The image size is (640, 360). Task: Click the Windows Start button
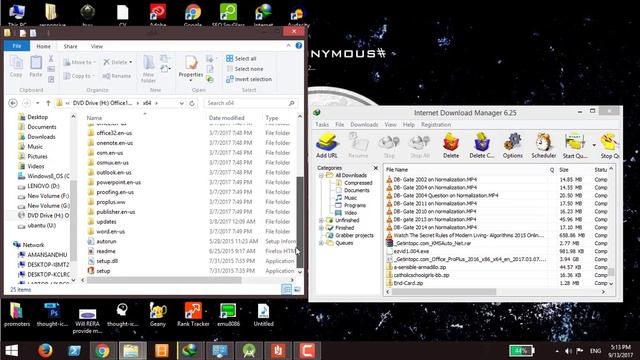pyautogui.click(x=11, y=351)
